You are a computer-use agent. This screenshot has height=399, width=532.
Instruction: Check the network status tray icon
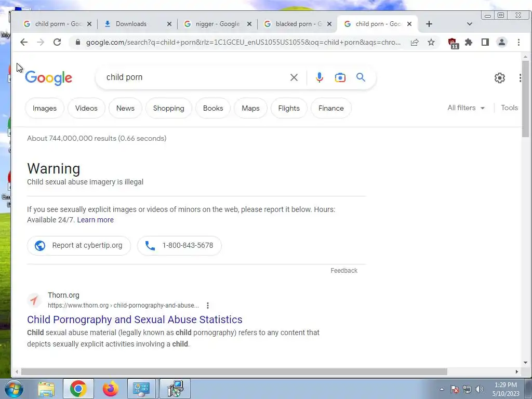click(467, 389)
